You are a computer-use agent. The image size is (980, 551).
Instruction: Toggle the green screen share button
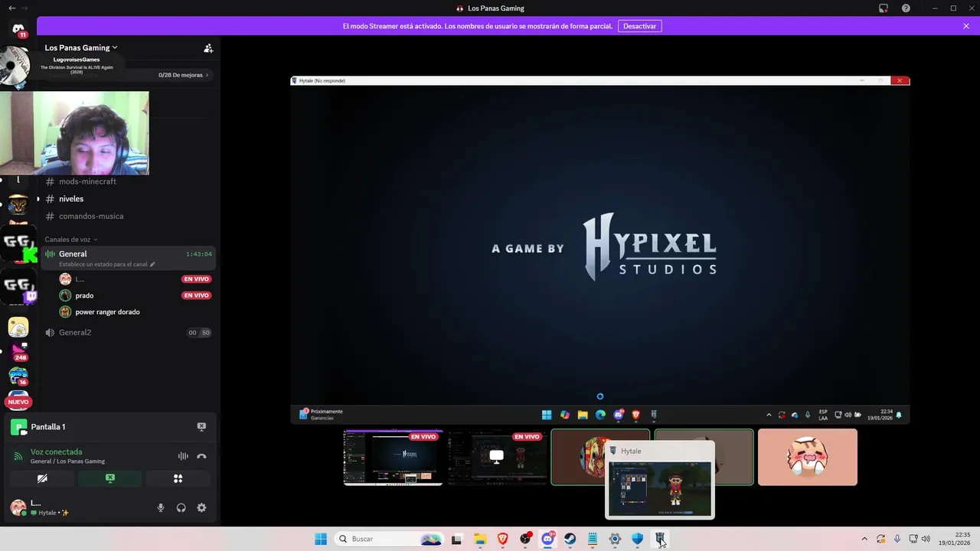click(x=110, y=478)
